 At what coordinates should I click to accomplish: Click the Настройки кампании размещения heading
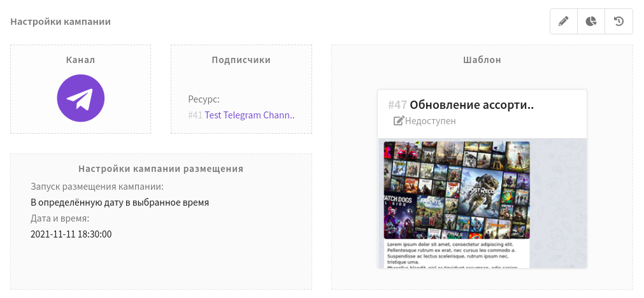point(161,169)
